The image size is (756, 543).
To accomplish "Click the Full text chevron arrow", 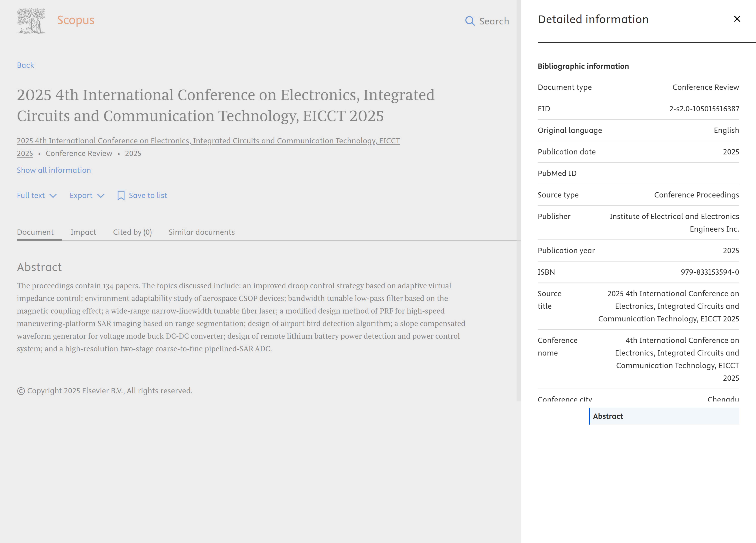I will tap(53, 196).
